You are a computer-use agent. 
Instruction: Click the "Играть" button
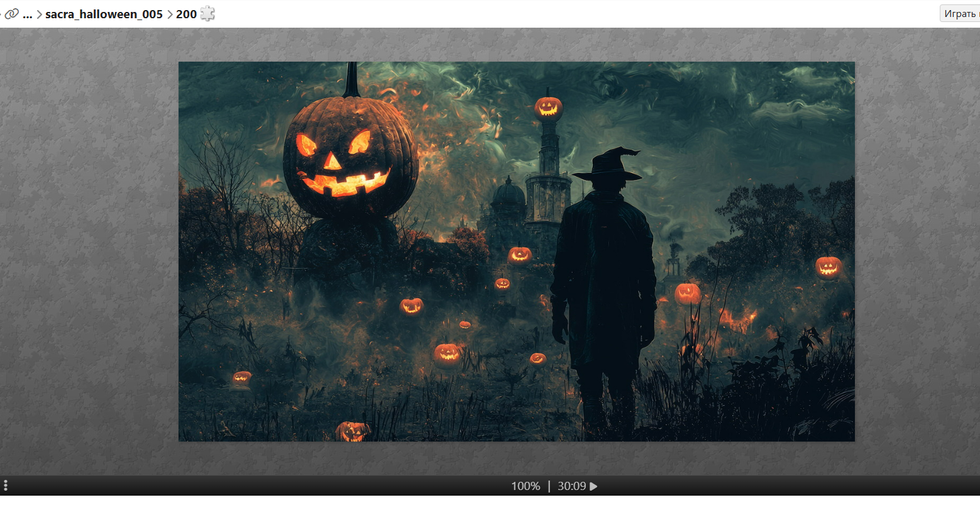(960, 13)
